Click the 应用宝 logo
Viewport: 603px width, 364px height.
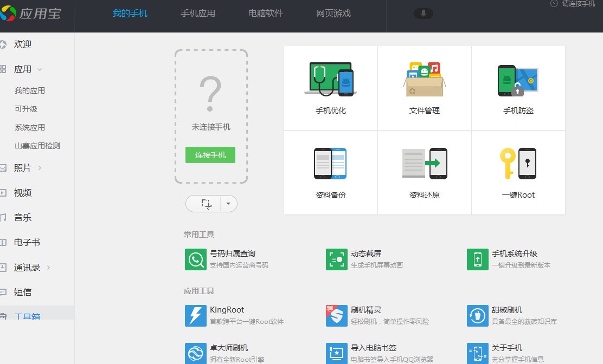(x=31, y=14)
